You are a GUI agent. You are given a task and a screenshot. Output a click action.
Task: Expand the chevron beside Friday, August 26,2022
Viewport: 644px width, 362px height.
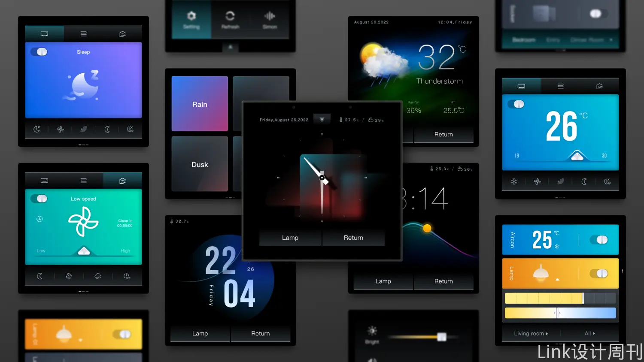coord(322,119)
